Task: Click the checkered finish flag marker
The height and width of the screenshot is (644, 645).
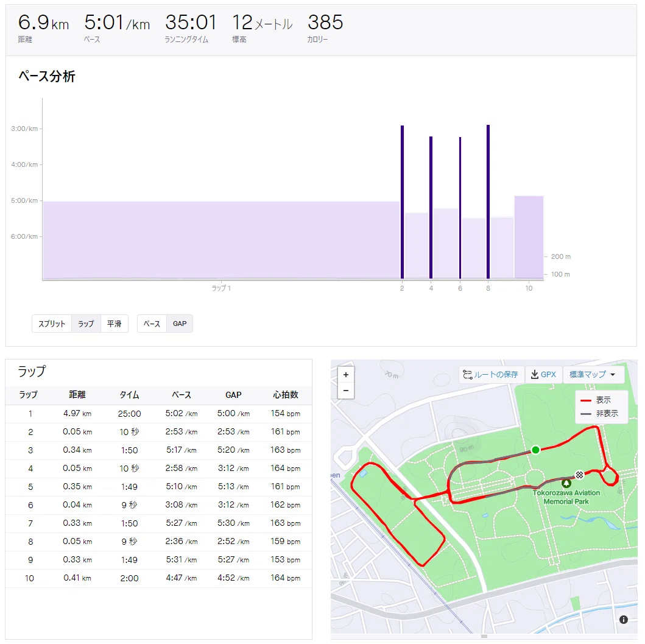Action: [x=579, y=475]
